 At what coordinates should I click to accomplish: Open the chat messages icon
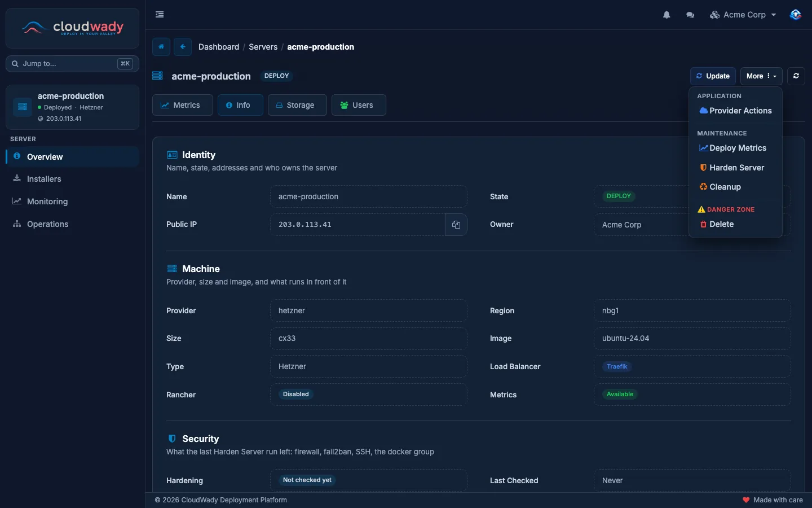click(x=690, y=15)
